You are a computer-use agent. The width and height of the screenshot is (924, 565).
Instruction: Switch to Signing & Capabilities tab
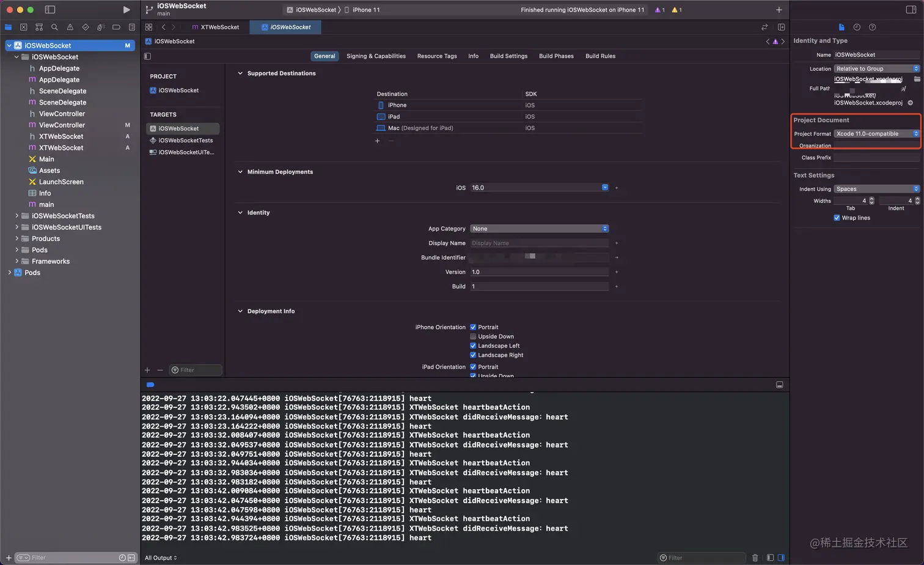click(x=376, y=56)
